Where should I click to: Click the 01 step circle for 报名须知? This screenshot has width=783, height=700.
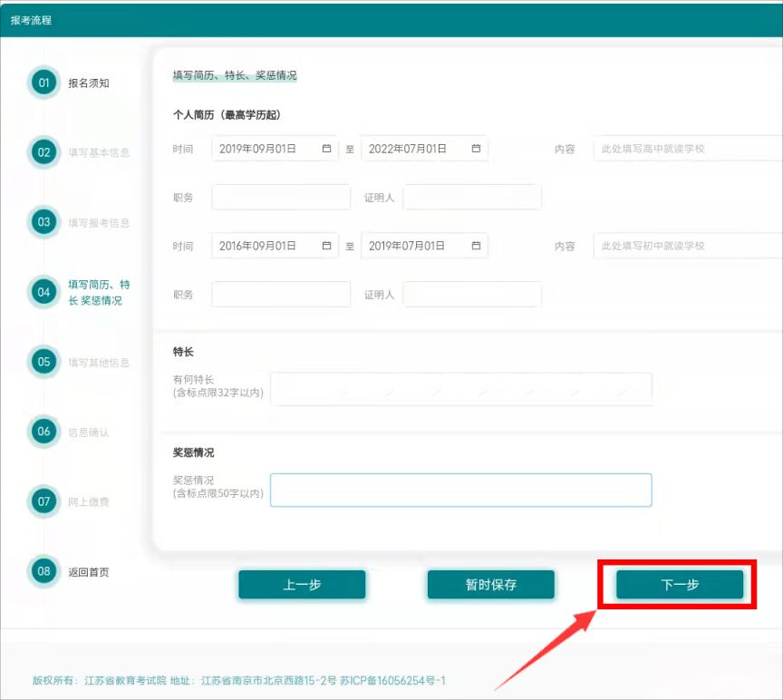pyautogui.click(x=43, y=83)
